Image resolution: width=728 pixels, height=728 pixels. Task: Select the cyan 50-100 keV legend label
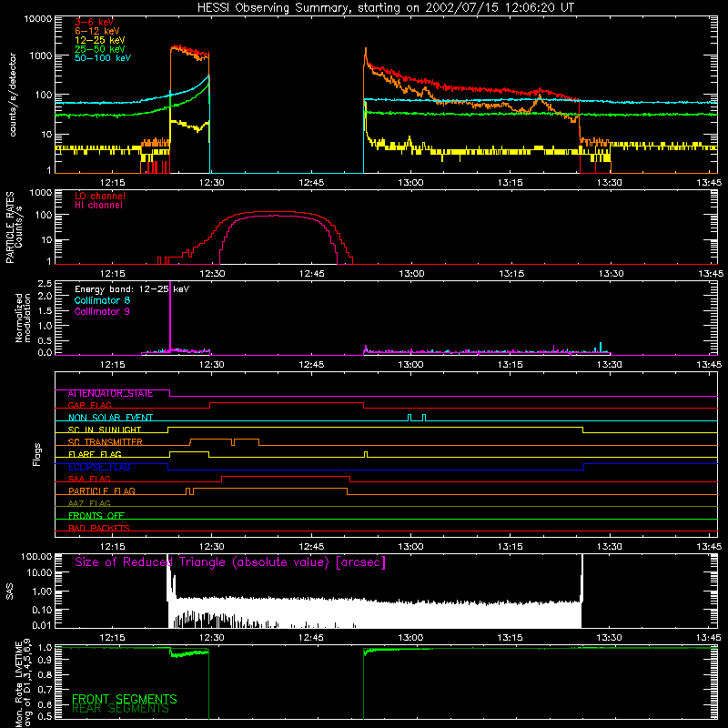[x=103, y=58]
